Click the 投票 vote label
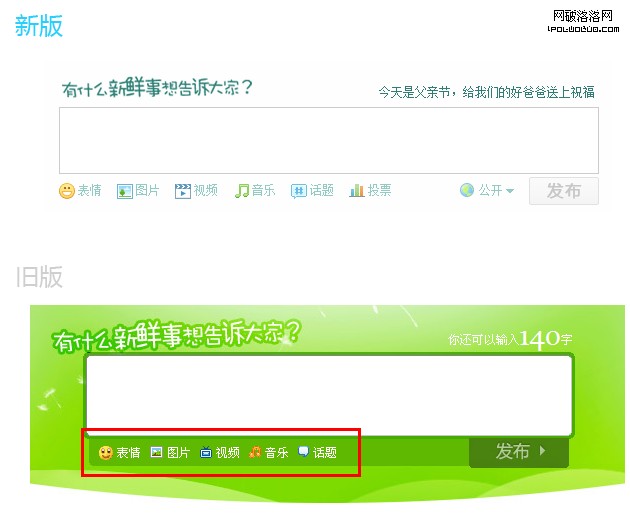 click(379, 190)
